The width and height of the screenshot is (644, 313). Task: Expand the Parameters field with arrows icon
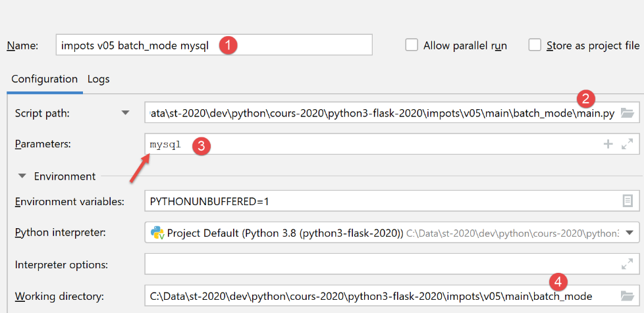pyautogui.click(x=627, y=144)
